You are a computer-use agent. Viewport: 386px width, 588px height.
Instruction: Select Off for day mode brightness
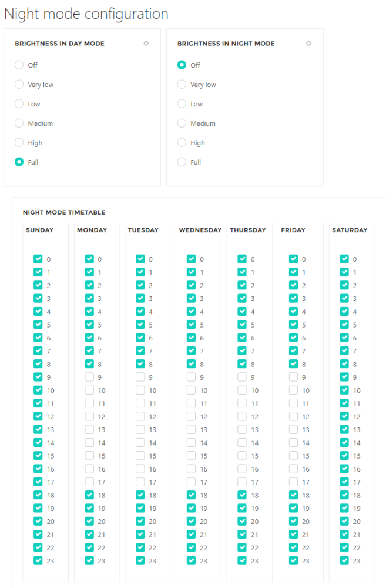[19, 65]
